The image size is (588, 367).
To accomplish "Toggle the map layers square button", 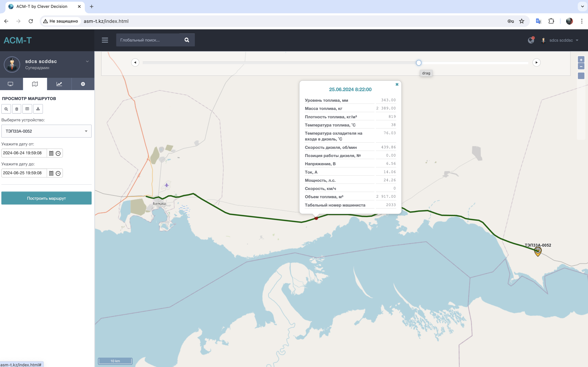I will click(581, 76).
